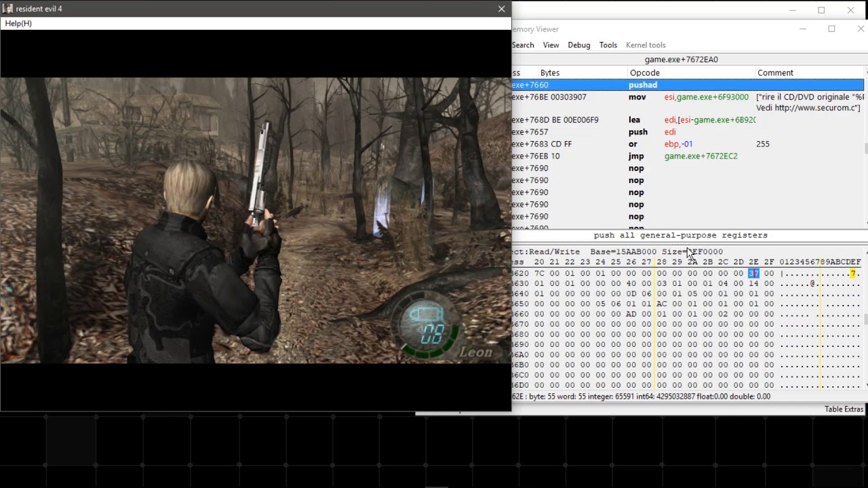
Task: Click hex byte 7C in first hex row
Action: coord(539,274)
